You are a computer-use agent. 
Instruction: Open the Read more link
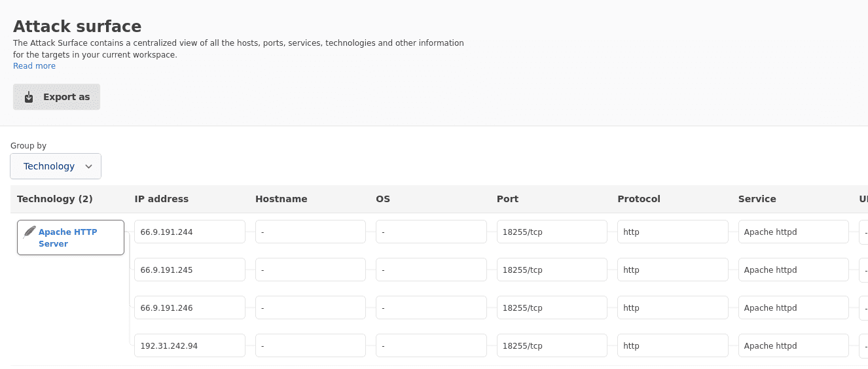point(34,66)
